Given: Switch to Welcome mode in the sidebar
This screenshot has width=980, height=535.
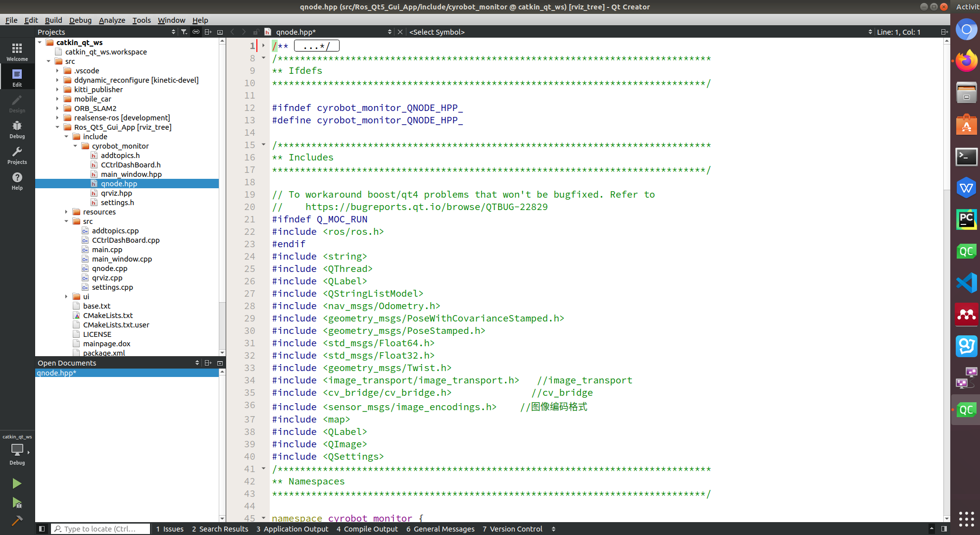Looking at the screenshot, I should (17, 52).
